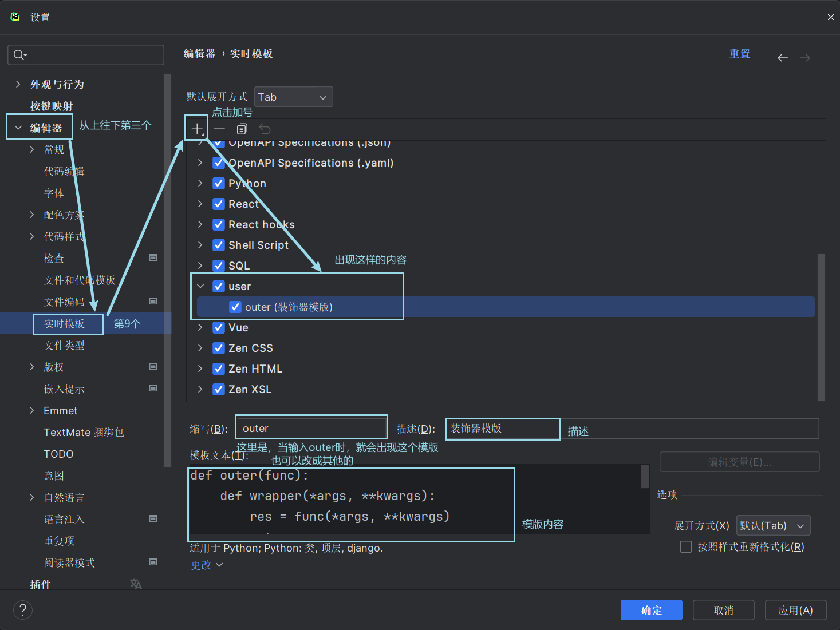Click the 缩写 abbreviation input field

click(x=311, y=429)
